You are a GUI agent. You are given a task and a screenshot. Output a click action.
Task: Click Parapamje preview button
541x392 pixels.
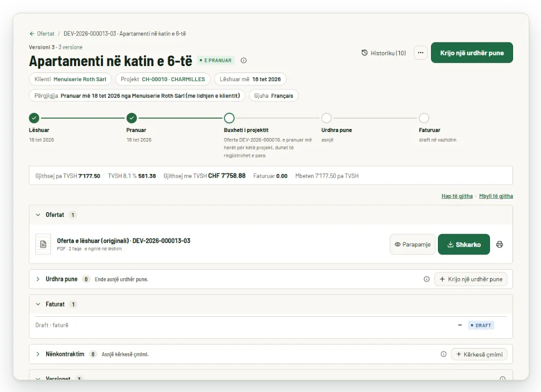pos(412,244)
